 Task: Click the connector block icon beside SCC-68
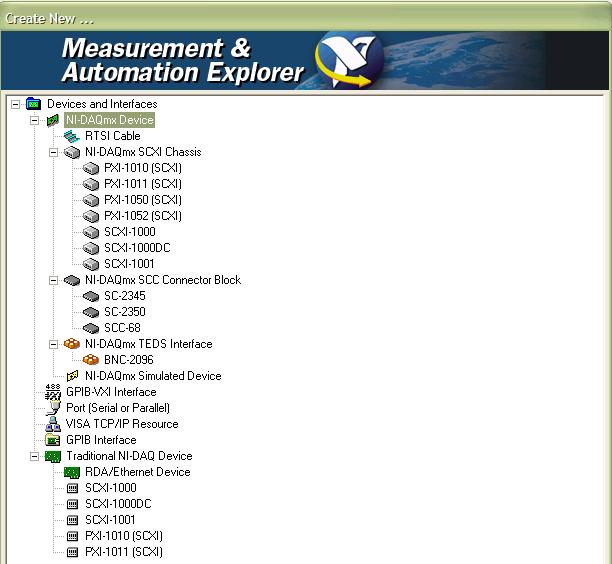91,328
